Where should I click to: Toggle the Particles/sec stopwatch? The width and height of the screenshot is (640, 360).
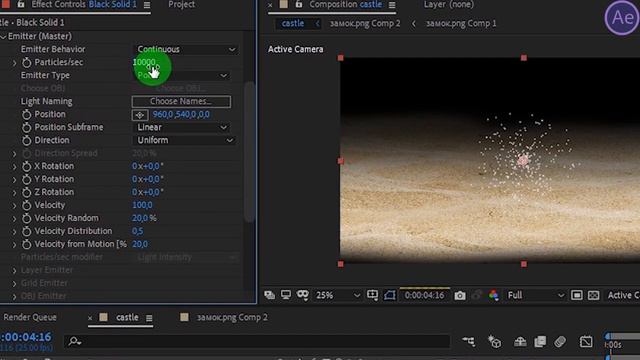(27, 62)
